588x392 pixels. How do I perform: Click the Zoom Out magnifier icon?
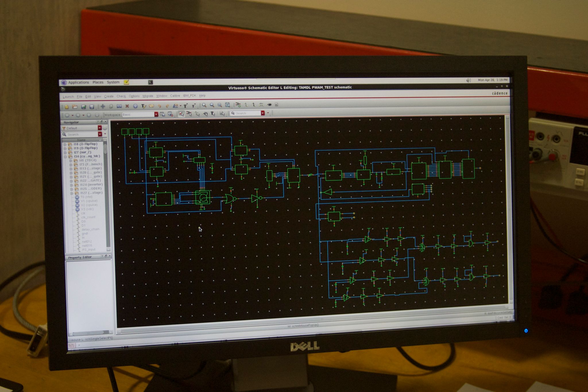[x=212, y=105]
